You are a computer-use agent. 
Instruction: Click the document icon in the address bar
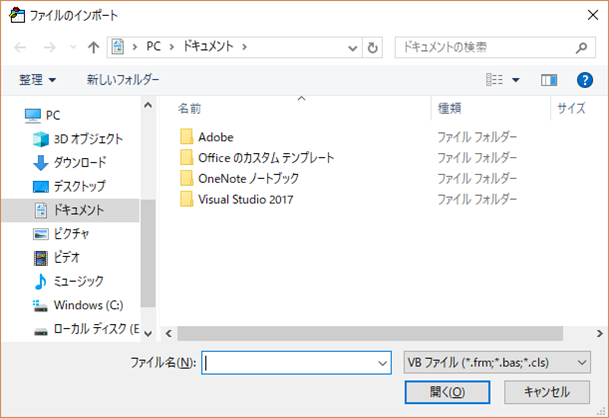tap(118, 47)
